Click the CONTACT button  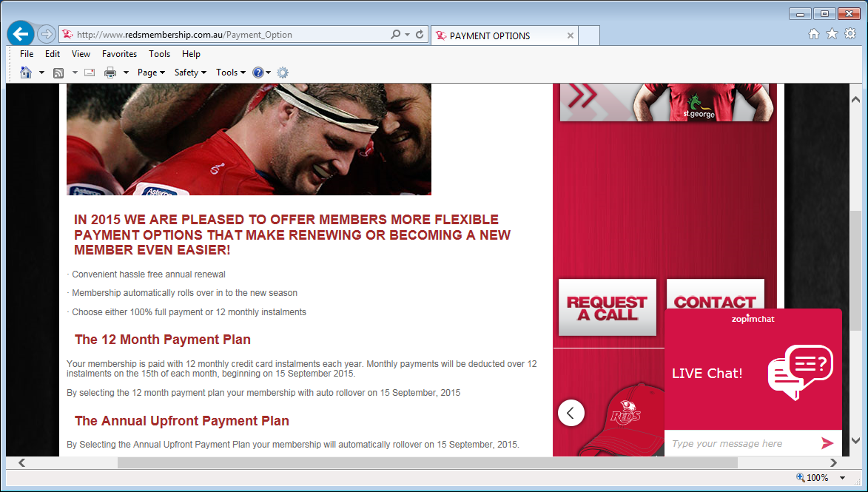click(715, 302)
